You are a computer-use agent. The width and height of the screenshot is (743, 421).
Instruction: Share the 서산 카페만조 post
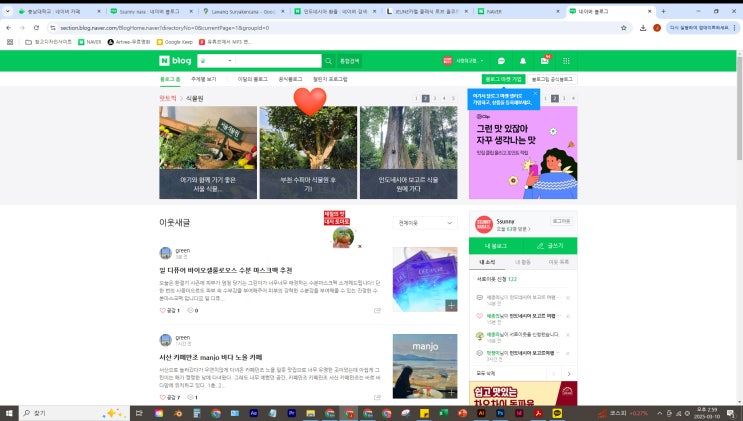(377, 397)
